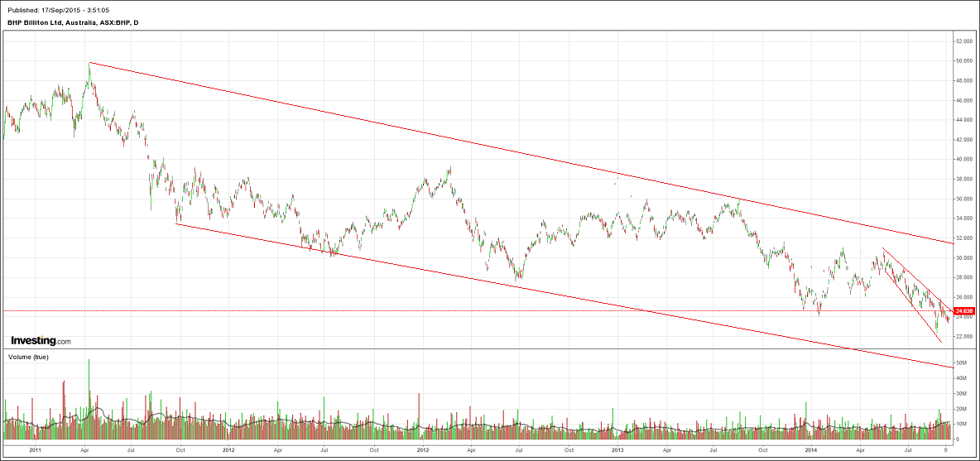Click the 20M volume axis label

pyautogui.click(x=961, y=409)
